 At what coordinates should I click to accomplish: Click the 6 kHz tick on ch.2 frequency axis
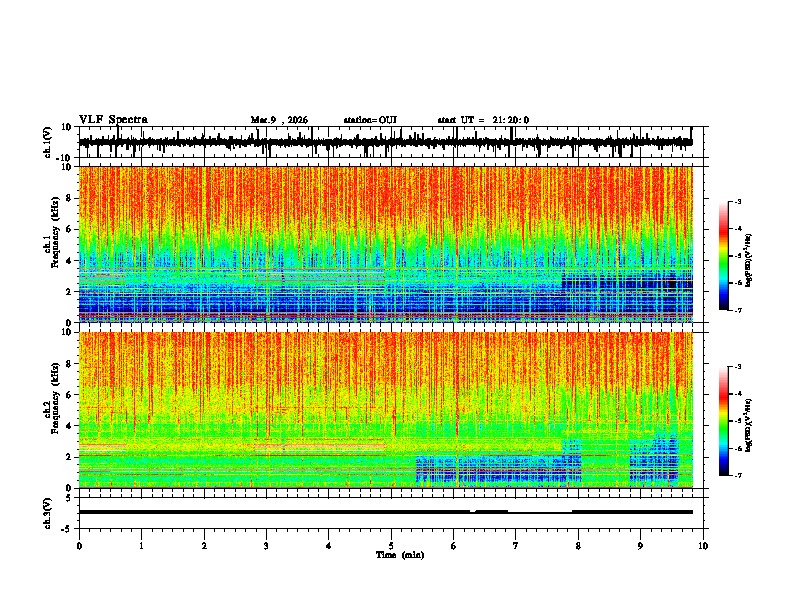click(x=70, y=395)
